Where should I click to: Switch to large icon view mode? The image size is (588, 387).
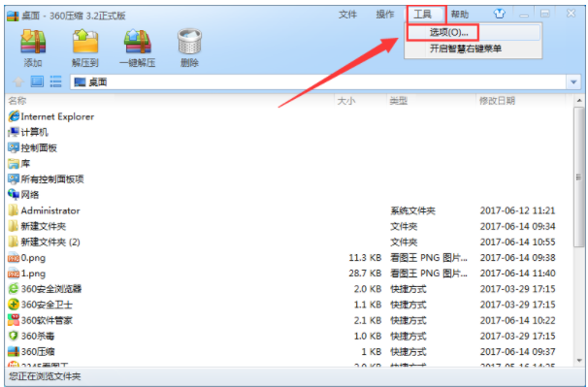[37, 81]
